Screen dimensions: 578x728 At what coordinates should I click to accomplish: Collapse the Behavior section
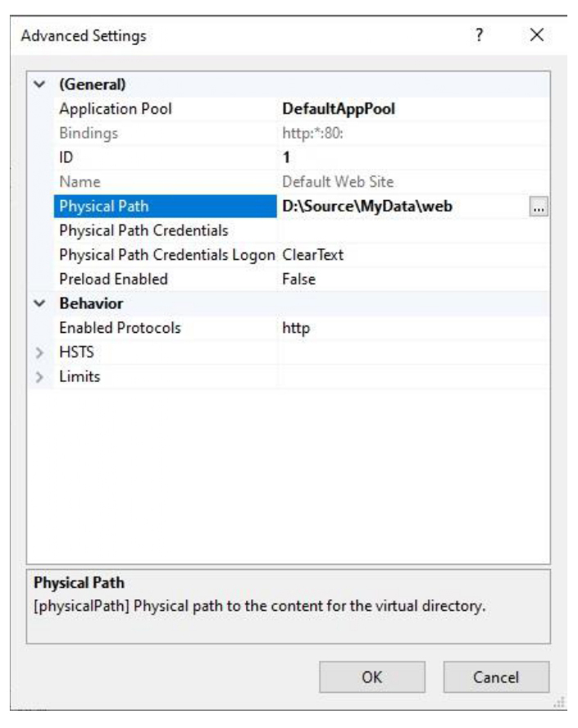pyautogui.click(x=41, y=303)
